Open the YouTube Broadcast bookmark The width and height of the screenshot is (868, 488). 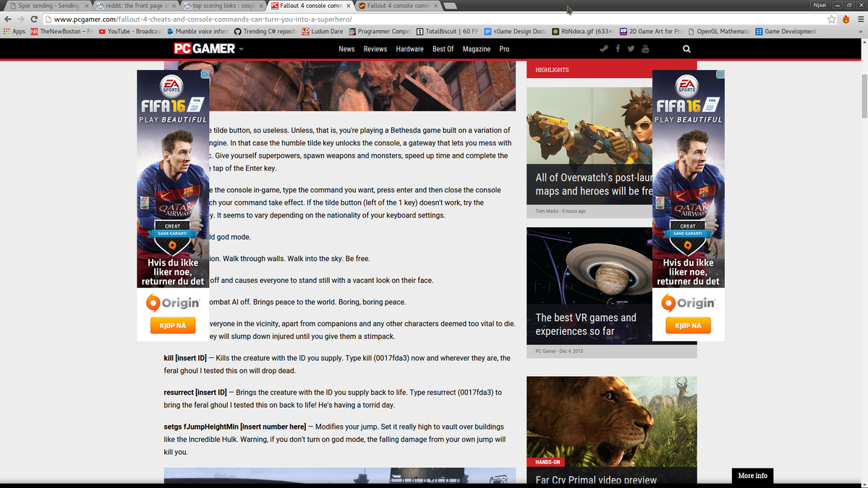[x=129, y=32]
